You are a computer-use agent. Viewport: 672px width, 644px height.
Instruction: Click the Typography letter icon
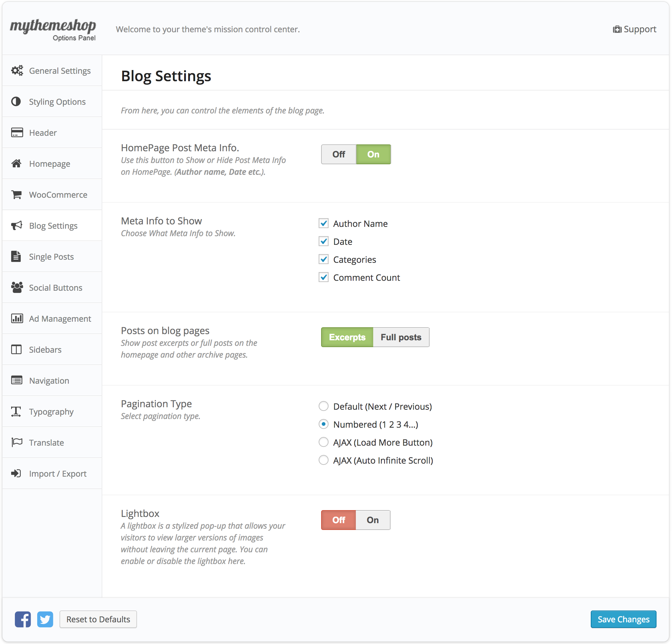tap(16, 411)
